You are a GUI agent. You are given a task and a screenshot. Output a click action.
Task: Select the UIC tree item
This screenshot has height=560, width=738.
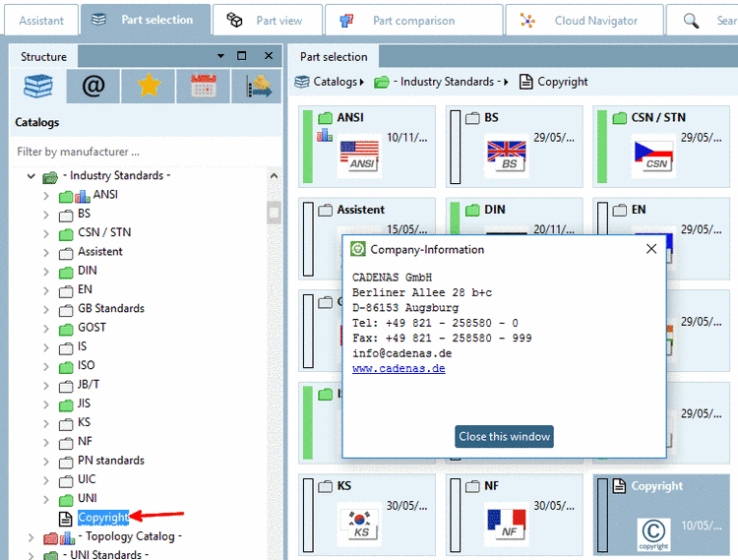[x=87, y=479]
